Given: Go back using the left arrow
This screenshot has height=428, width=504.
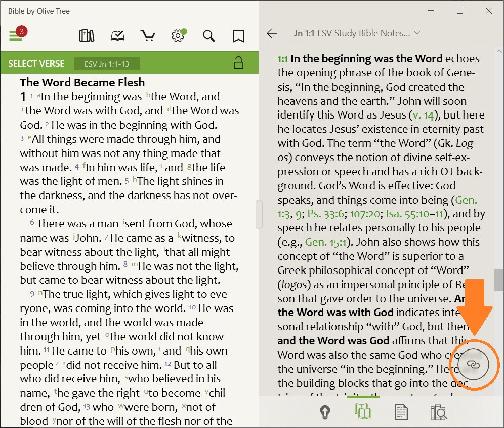Looking at the screenshot, I should click(272, 34).
